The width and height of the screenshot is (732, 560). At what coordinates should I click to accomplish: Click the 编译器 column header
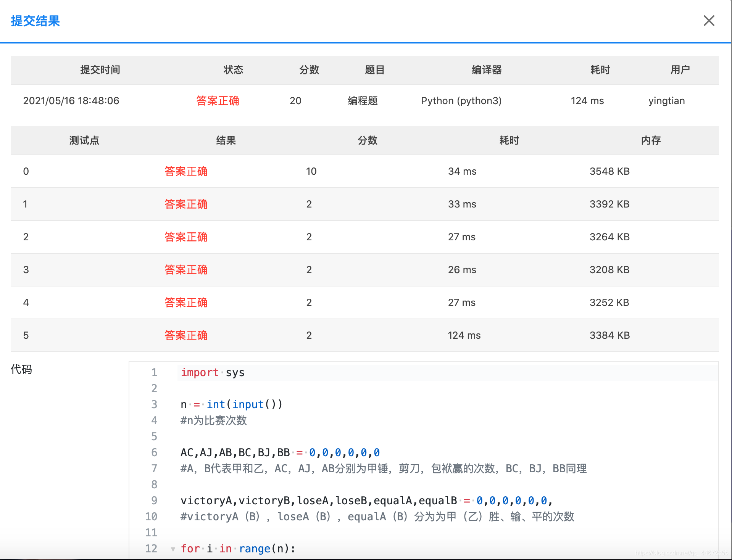(486, 70)
